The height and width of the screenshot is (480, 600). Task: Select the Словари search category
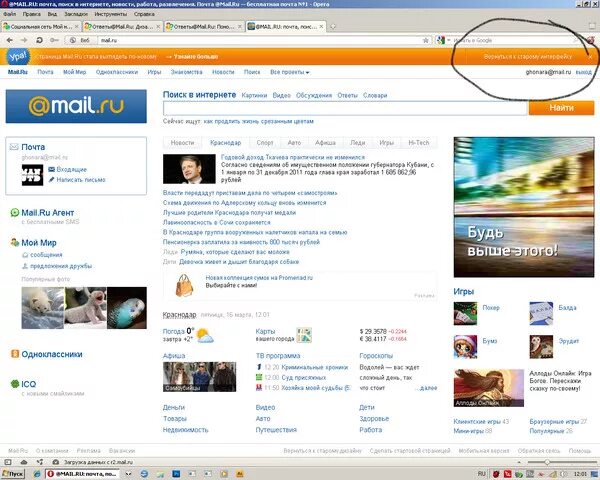click(375, 95)
